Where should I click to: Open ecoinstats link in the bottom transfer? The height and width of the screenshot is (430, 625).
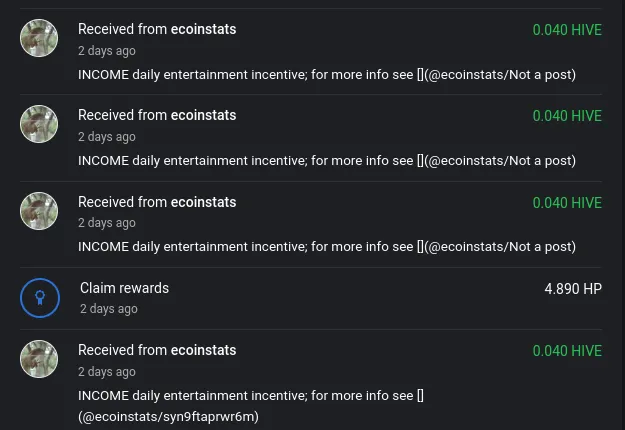pyautogui.click(x=203, y=350)
